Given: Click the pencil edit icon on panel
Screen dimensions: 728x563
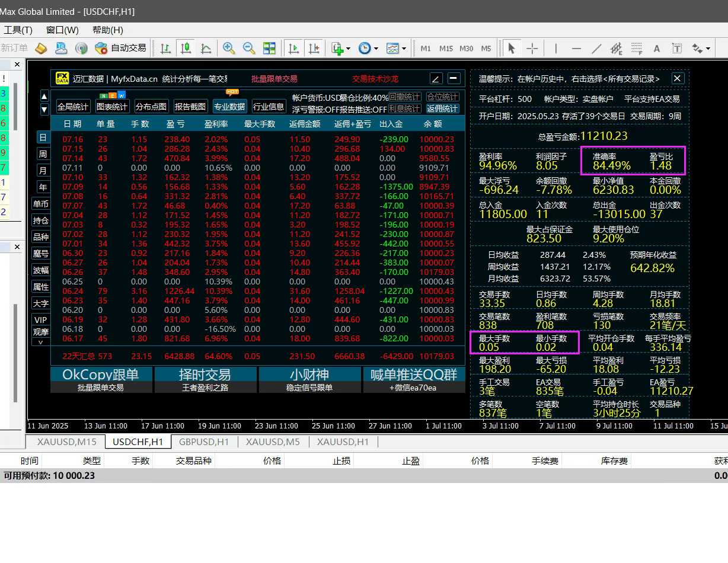Looking at the screenshot, I should coord(436,78).
